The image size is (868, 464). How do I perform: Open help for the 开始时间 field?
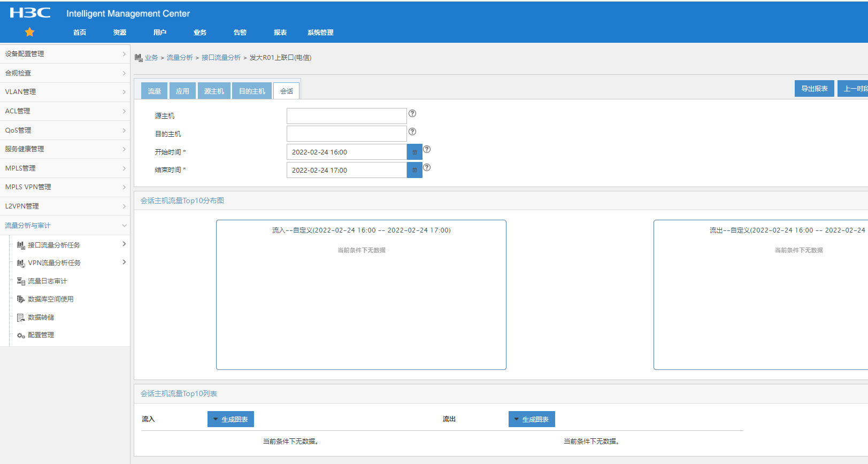point(427,149)
